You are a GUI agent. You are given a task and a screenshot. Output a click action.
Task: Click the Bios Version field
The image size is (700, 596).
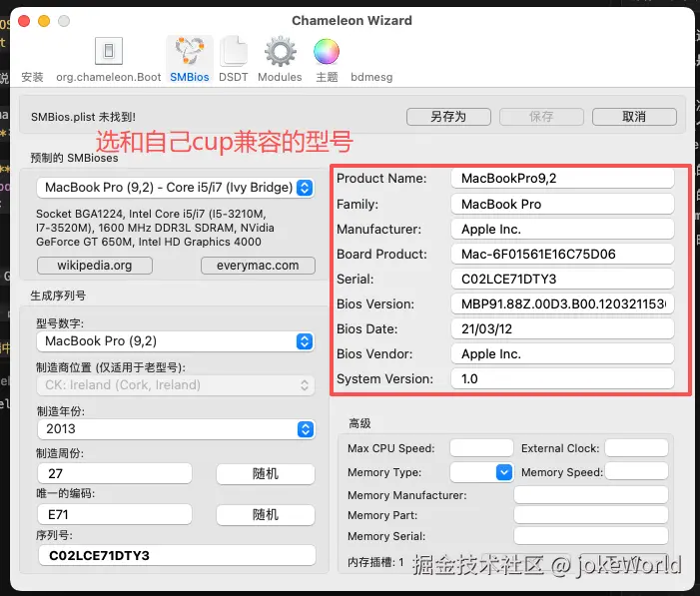click(x=562, y=304)
